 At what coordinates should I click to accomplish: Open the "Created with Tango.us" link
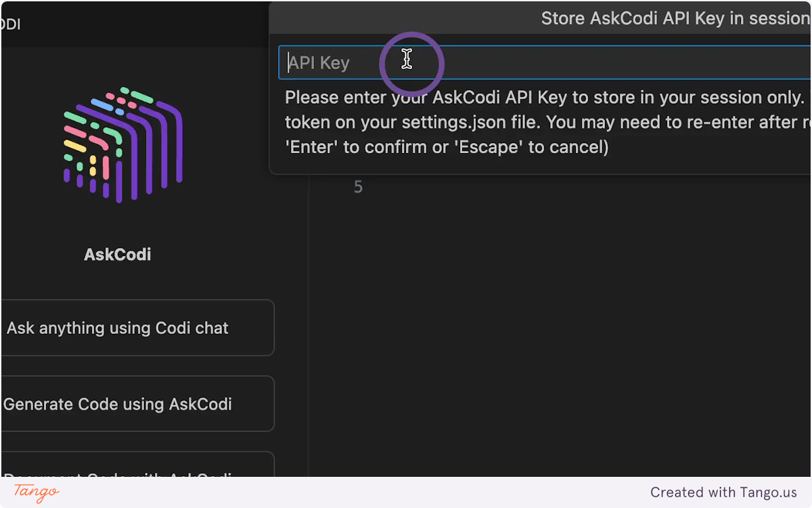click(723, 492)
